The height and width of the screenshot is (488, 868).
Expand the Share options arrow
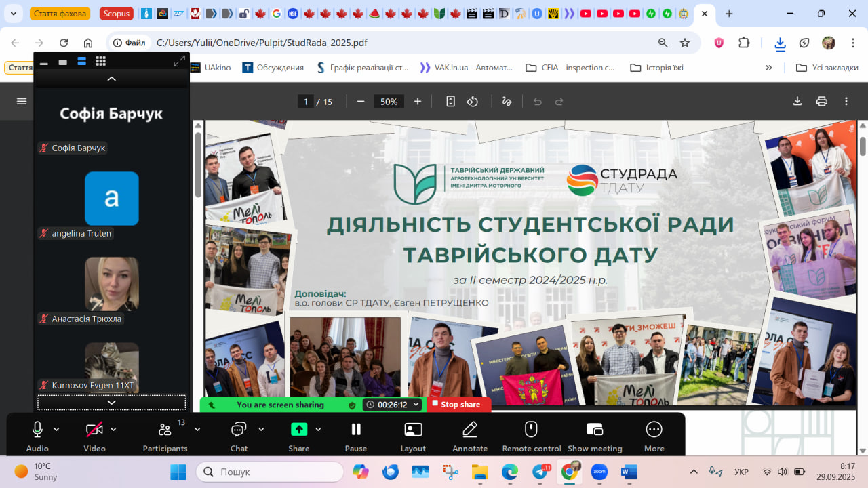click(x=318, y=429)
